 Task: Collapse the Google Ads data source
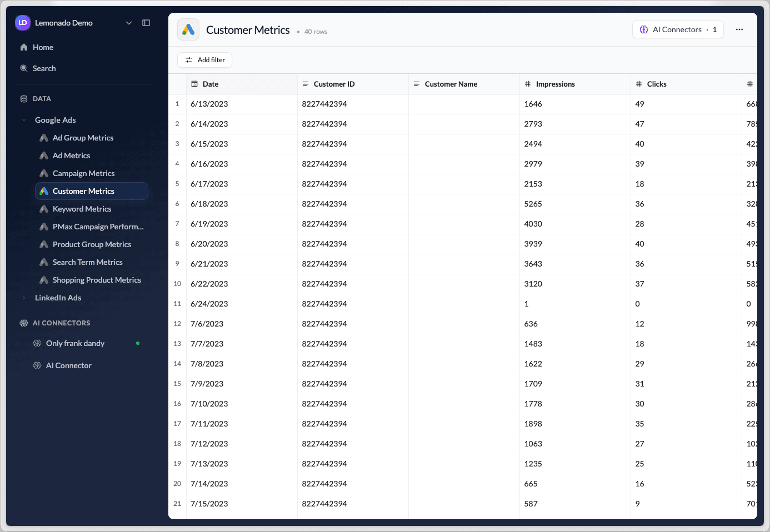23,119
